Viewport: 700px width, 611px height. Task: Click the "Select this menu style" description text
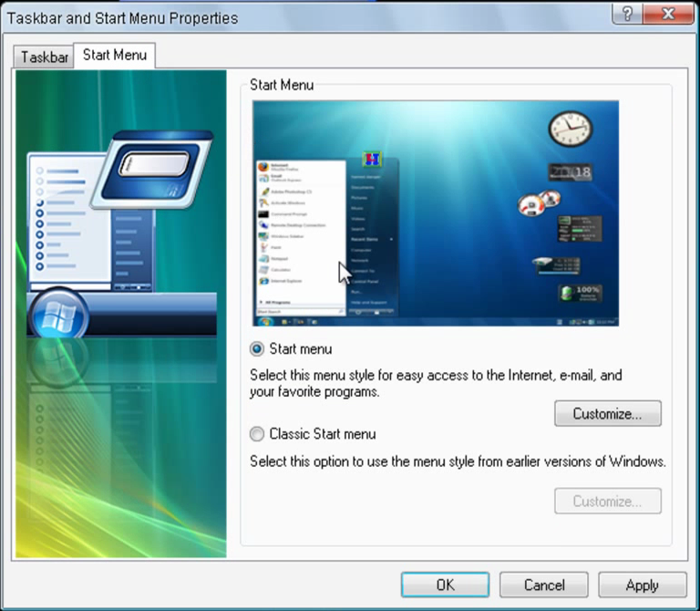436,383
